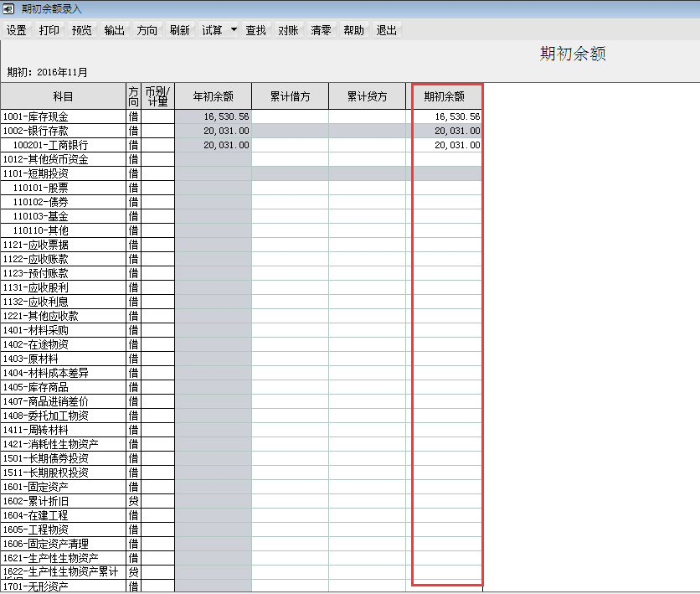Click 对账 to reconcile accounts
Viewport: 700px width, 594px height.
click(x=288, y=29)
